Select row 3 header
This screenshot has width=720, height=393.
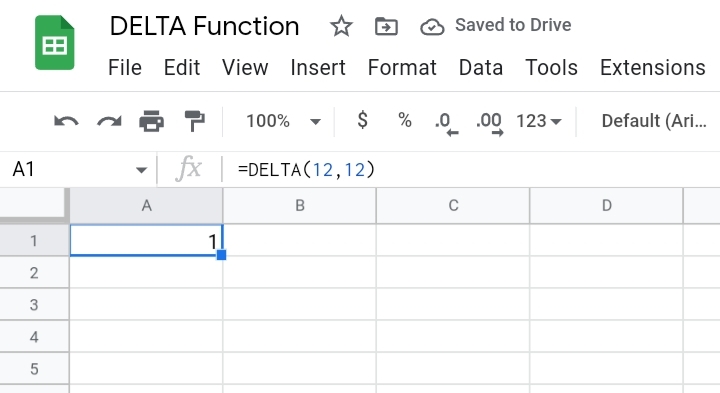(x=34, y=304)
